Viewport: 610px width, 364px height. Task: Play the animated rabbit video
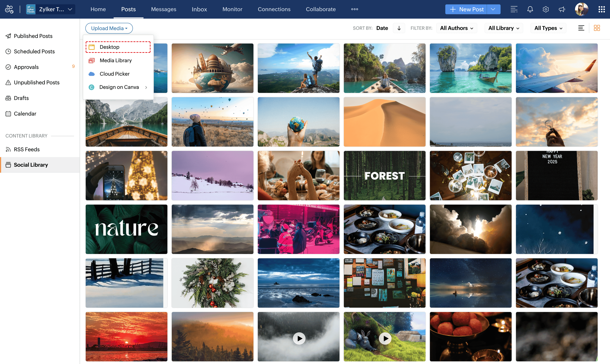[385, 338]
